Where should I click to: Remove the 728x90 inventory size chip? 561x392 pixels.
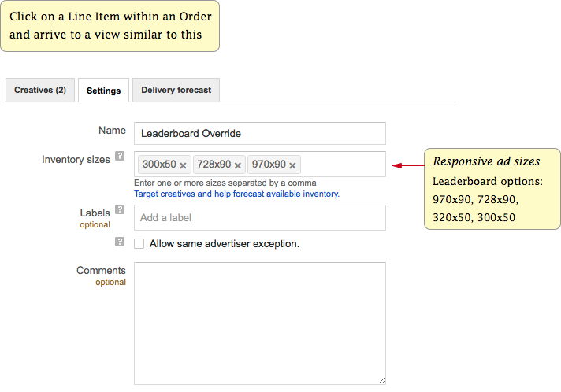click(238, 165)
